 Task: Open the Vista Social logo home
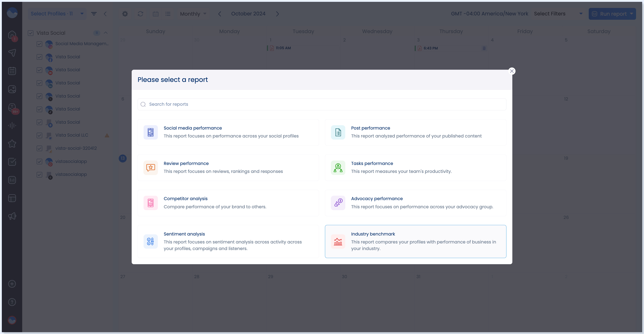pyautogui.click(x=12, y=13)
